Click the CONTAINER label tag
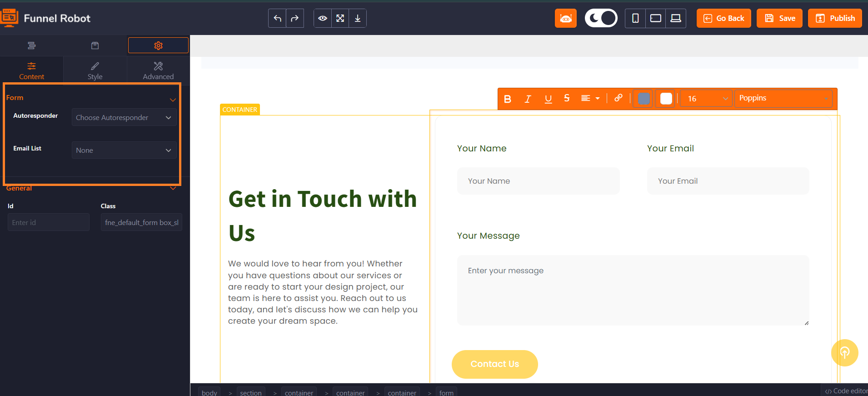This screenshot has width=868, height=396. point(240,110)
